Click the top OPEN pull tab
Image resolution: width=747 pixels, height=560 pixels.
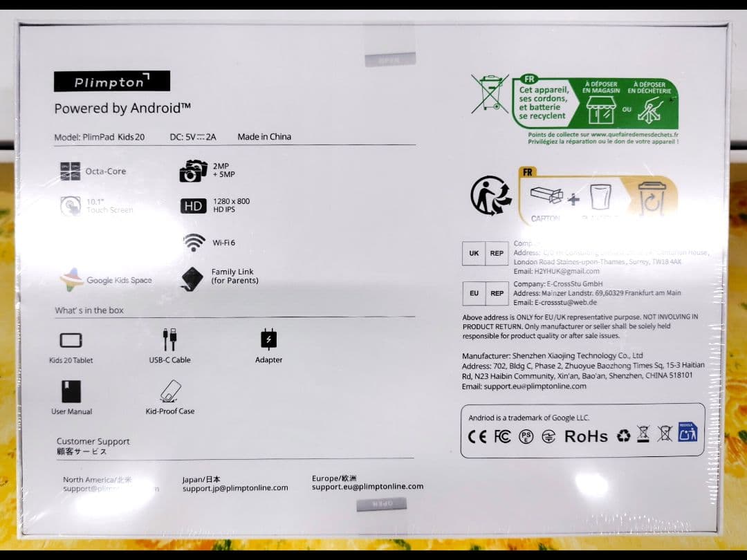point(390,60)
